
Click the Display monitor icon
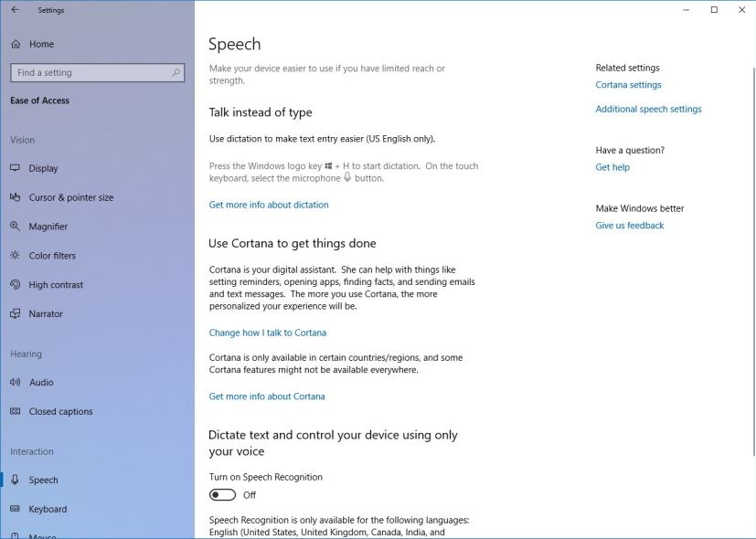(15, 168)
